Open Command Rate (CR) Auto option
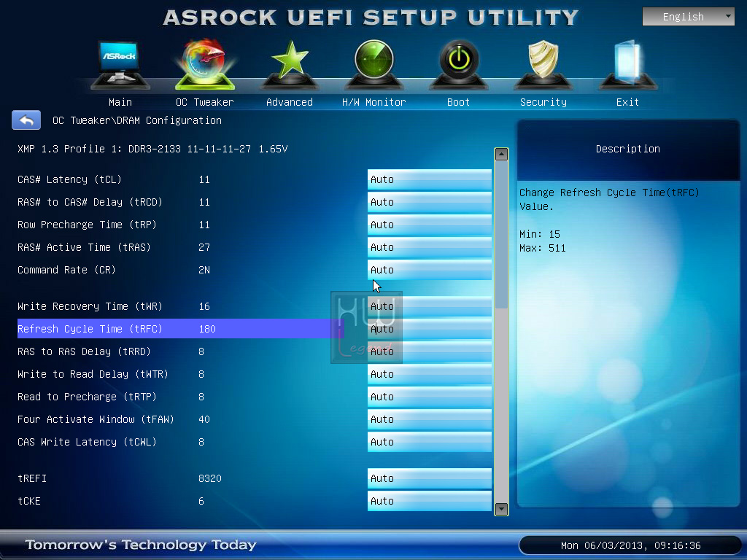The image size is (747, 560). click(429, 270)
